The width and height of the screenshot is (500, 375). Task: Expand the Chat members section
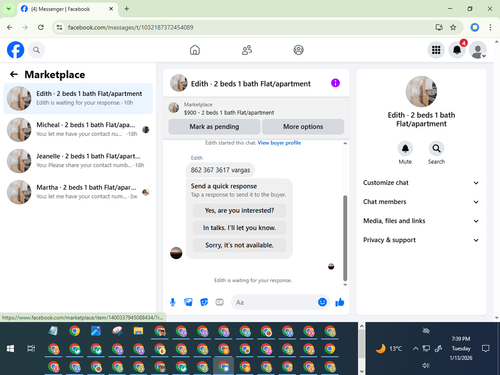click(x=421, y=202)
